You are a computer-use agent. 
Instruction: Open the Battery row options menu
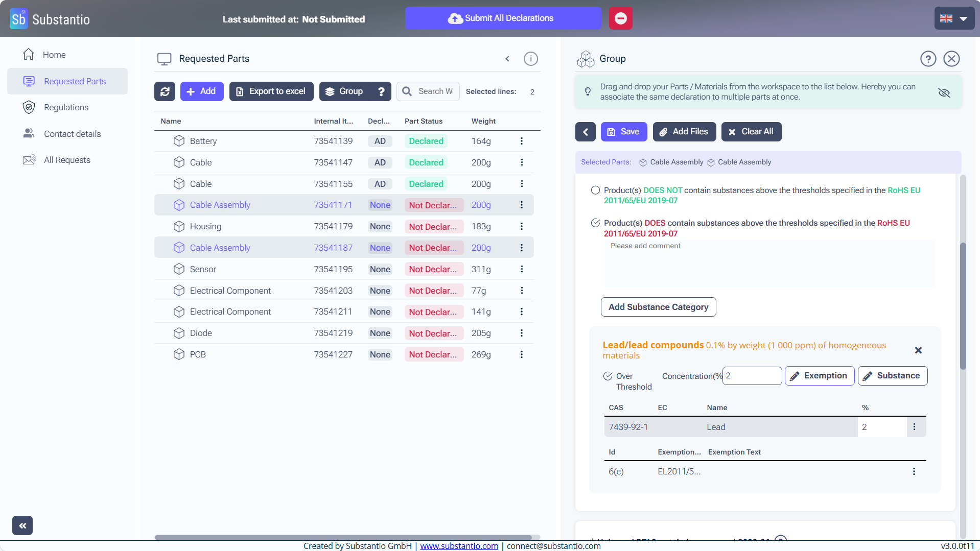521,141
